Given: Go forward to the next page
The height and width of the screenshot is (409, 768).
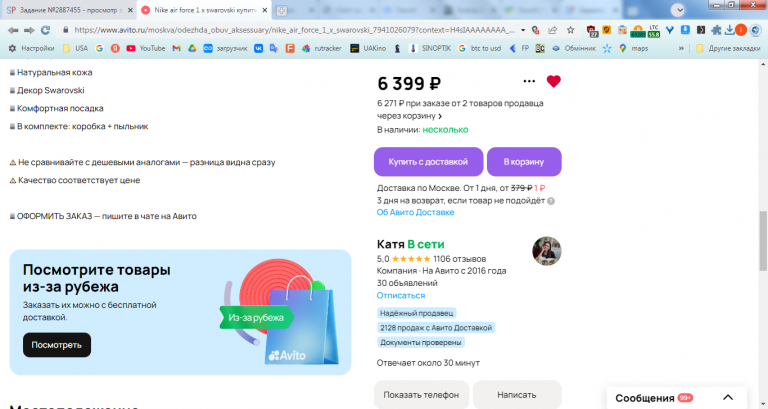Looking at the screenshot, I should point(29,30).
